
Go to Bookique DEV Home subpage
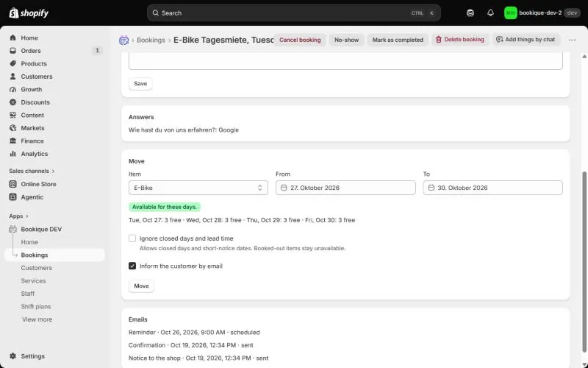point(29,242)
